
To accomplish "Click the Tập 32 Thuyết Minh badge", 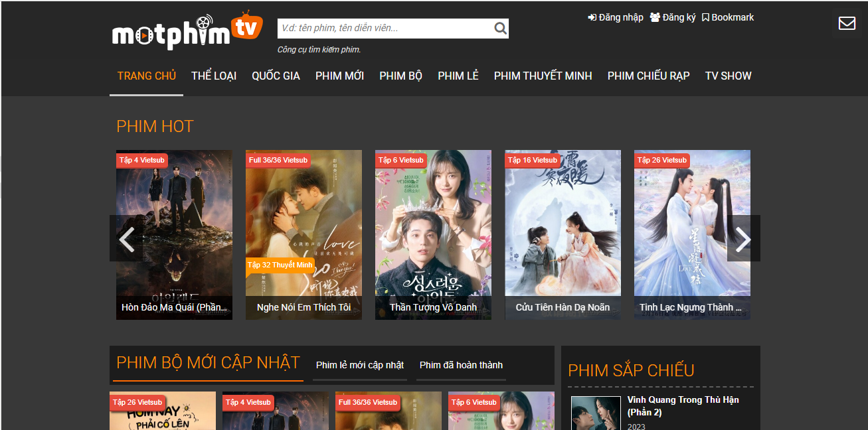I will pyautogui.click(x=280, y=265).
